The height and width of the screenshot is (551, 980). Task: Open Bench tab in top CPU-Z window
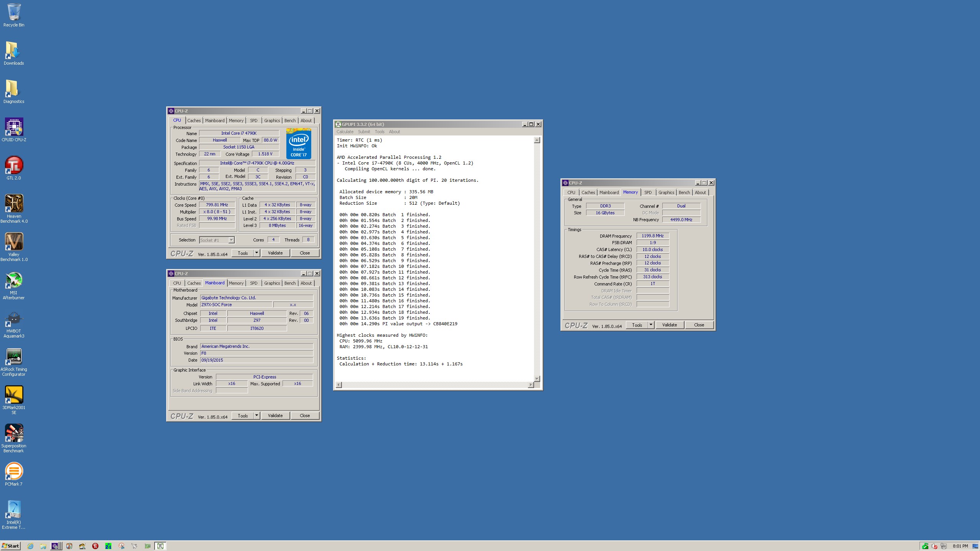[290, 121]
